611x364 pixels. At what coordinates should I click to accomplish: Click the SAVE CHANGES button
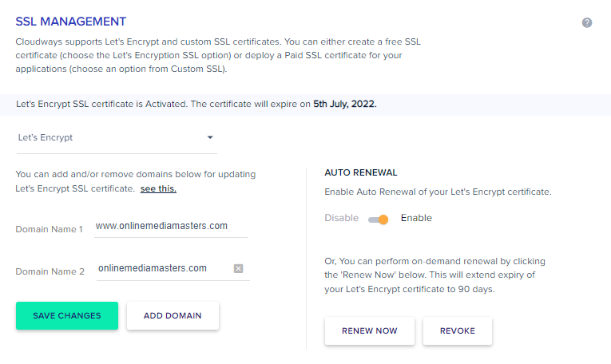point(67,316)
